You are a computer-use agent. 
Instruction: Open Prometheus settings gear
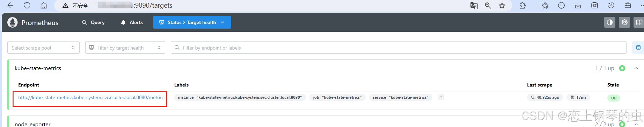(x=624, y=22)
